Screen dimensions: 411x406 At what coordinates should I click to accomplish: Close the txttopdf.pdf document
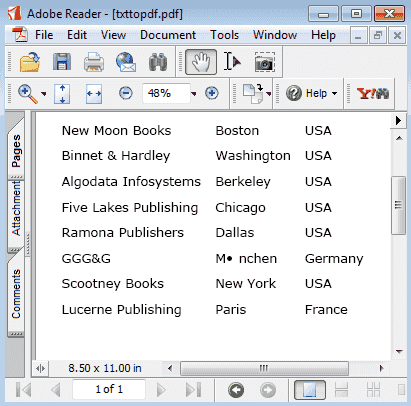coord(397,35)
